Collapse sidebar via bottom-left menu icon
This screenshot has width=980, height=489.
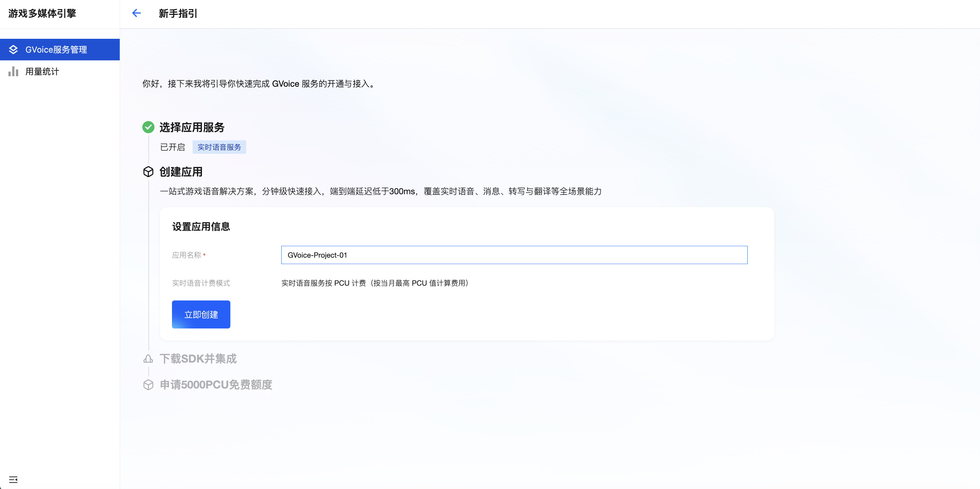tap(13, 479)
